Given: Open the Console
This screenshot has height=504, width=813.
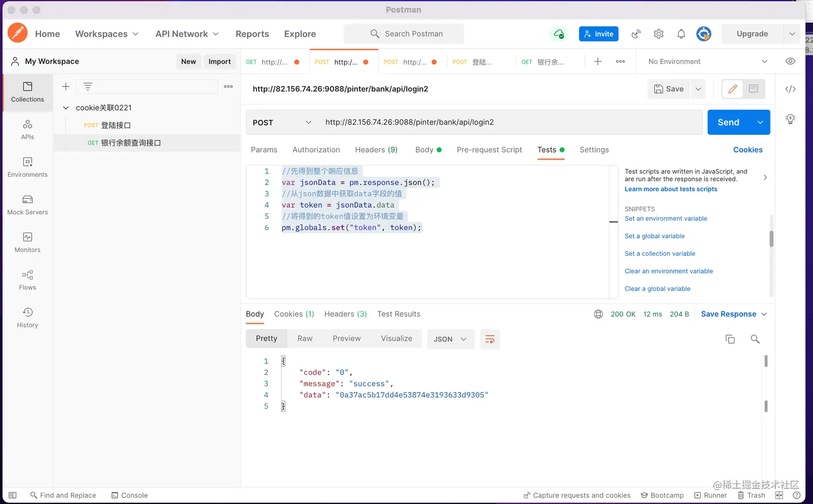Looking at the screenshot, I should pos(129,495).
